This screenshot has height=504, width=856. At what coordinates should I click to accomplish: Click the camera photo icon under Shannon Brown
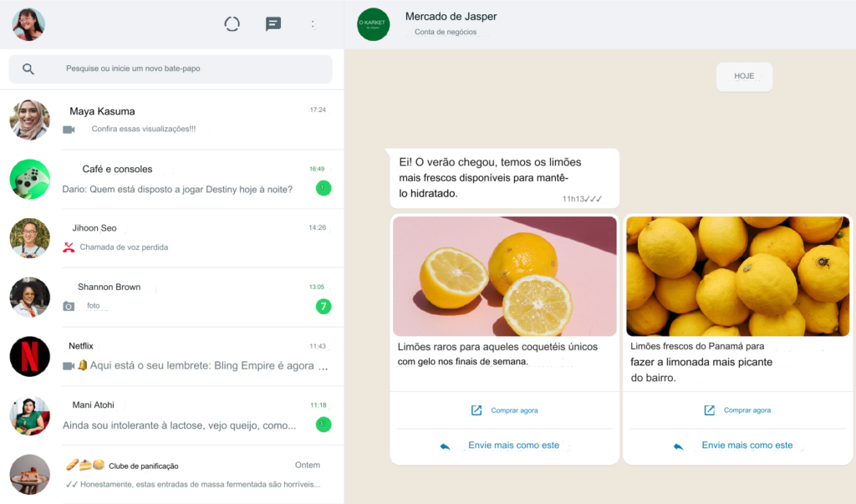[x=69, y=307]
